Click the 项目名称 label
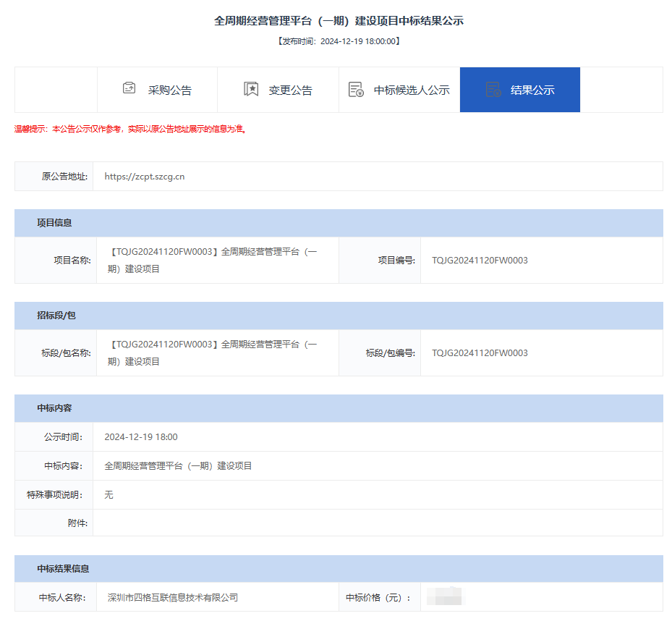The width and height of the screenshot is (672, 629). 72,261
